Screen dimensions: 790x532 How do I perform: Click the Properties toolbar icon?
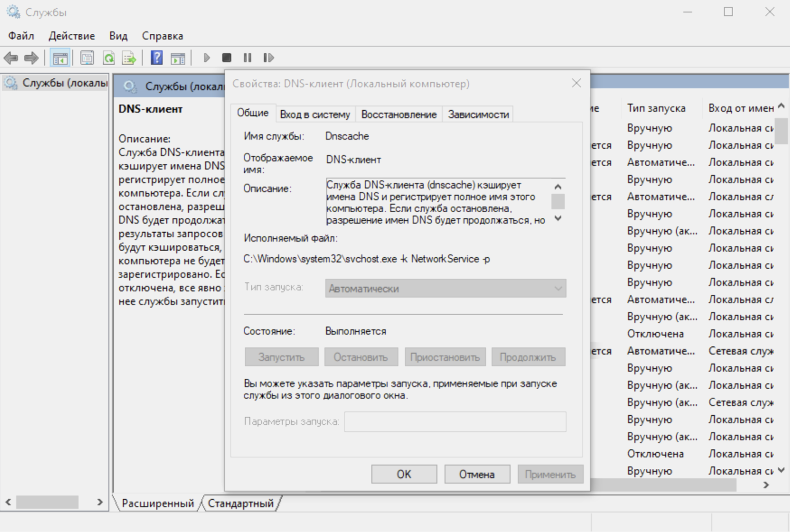click(x=87, y=58)
